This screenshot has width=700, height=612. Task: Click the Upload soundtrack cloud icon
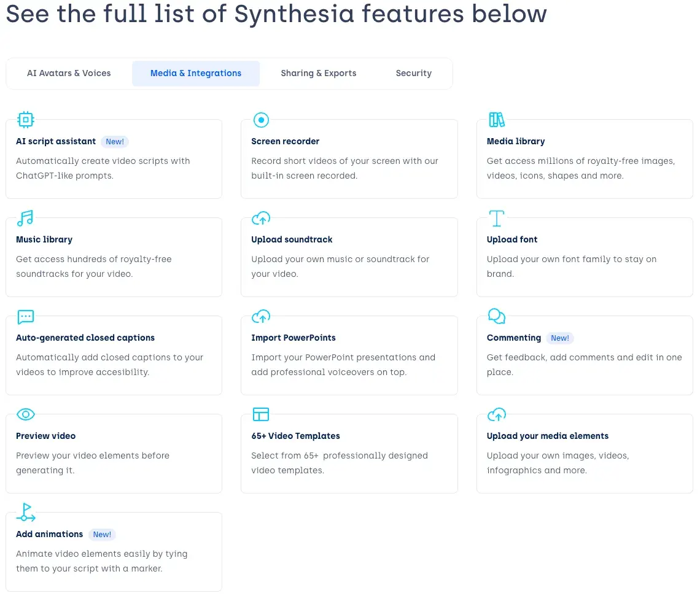click(x=261, y=219)
